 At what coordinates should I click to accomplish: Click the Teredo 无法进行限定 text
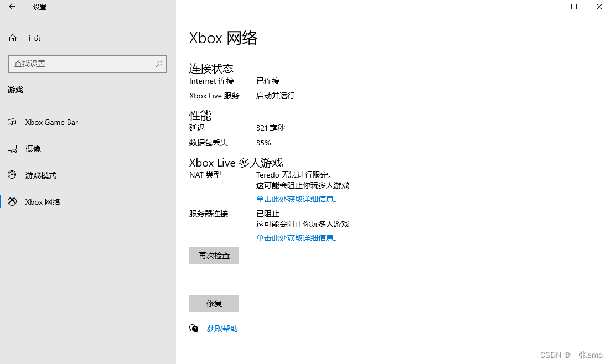pyautogui.click(x=294, y=175)
